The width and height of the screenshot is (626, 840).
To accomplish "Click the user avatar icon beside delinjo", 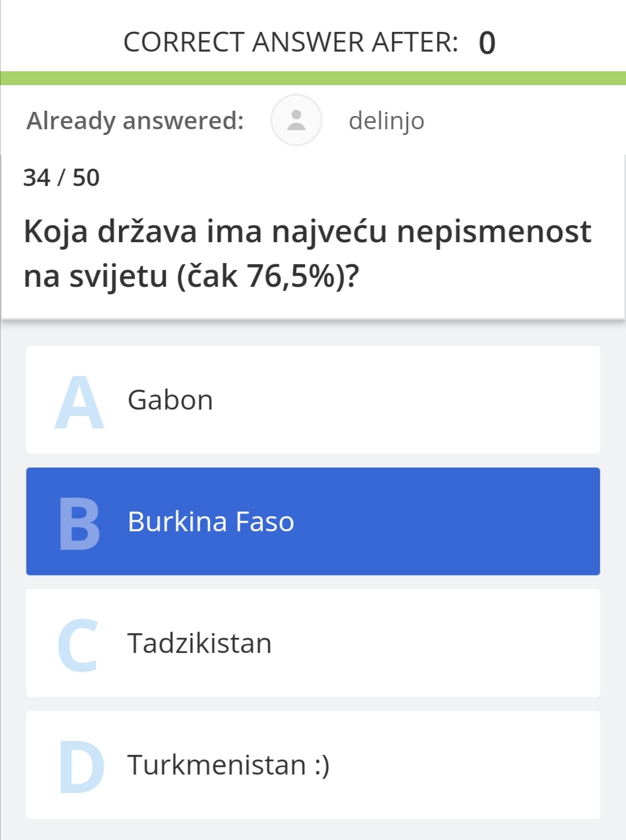I will (296, 120).
